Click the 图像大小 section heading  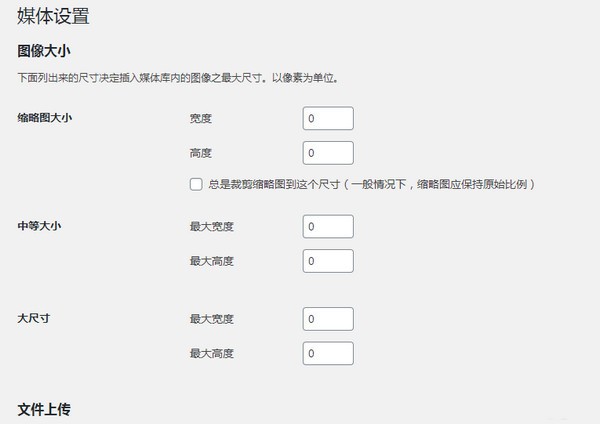44,51
